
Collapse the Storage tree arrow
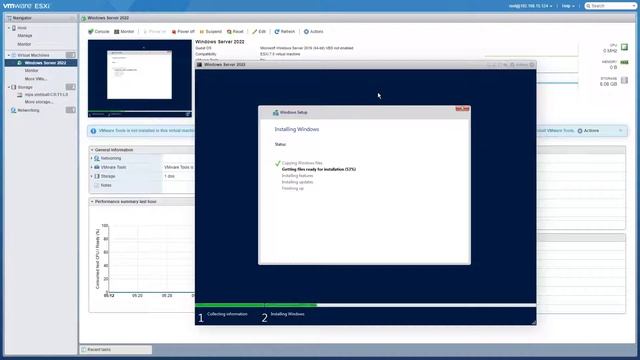pyautogui.click(x=9, y=87)
